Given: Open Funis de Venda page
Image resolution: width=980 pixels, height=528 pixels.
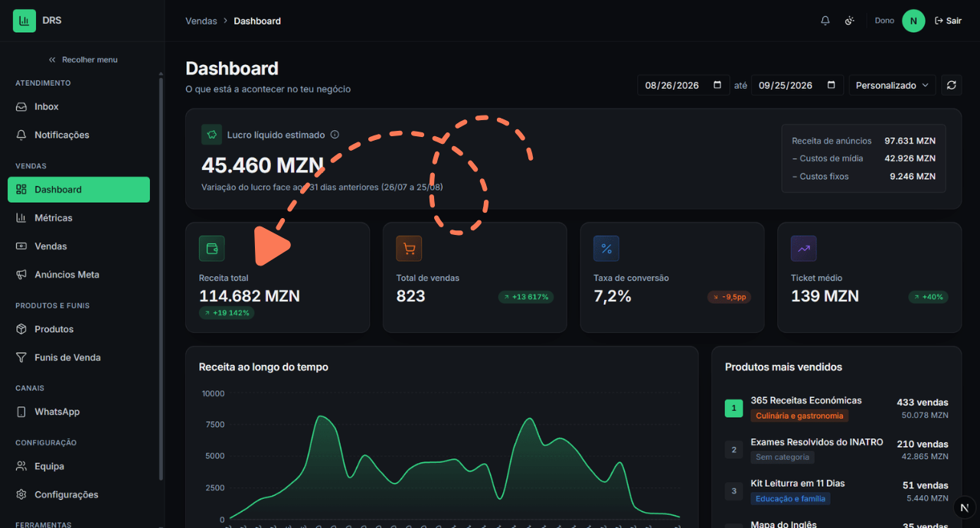Looking at the screenshot, I should 79,357.
